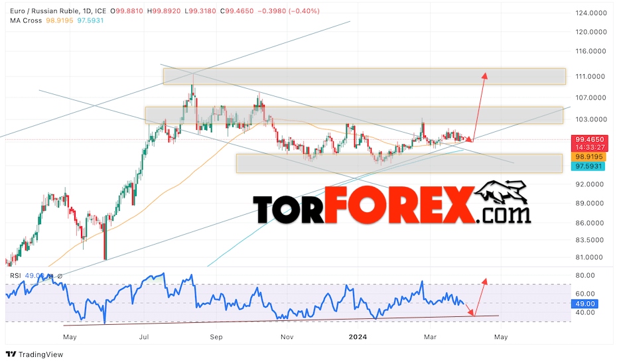This screenshot has height=364, width=619.
Task: Click the blue RSI 49.00 axis tag
Action: coord(585,304)
